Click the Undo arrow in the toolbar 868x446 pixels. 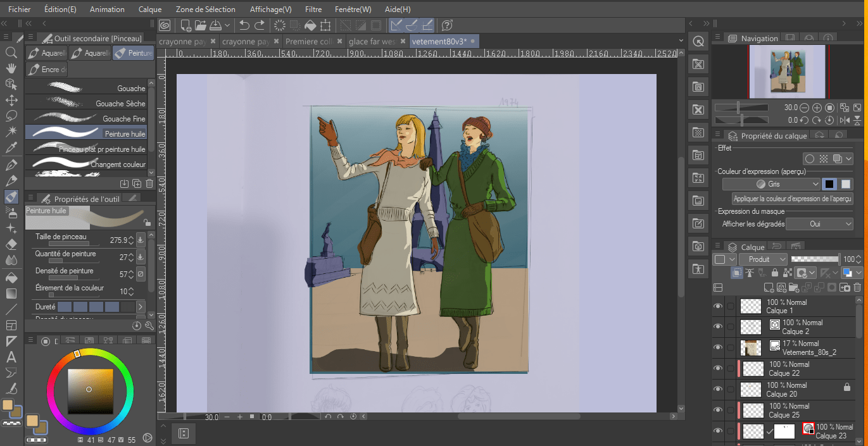[244, 25]
